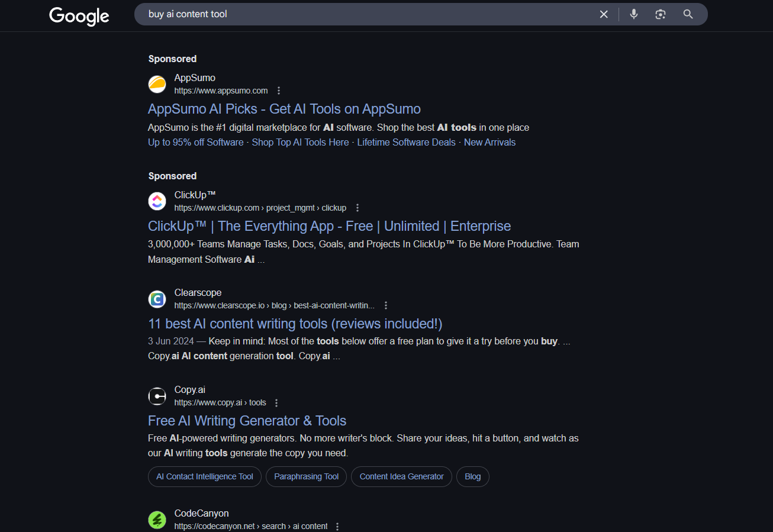Screen dimensions: 773x532
Task: Open search by image camera icon
Action: [x=661, y=14]
